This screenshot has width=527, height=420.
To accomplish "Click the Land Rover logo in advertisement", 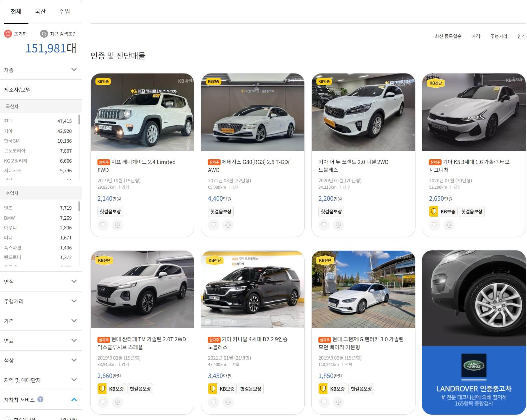I will 474,366.
